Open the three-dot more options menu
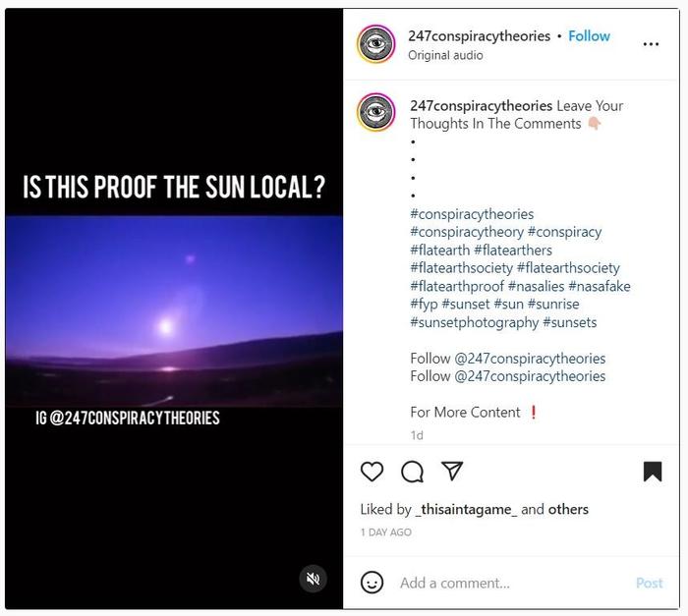The image size is (688, 616). tap(651, 44)
